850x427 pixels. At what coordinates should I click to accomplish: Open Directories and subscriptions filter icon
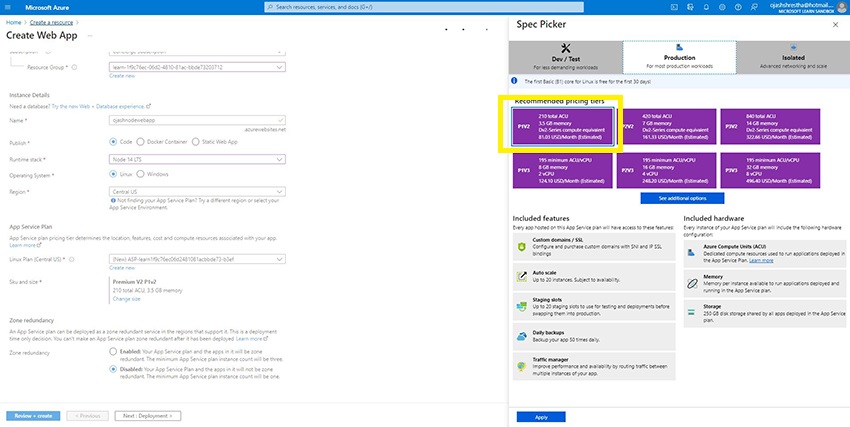(x=690, y=8)
